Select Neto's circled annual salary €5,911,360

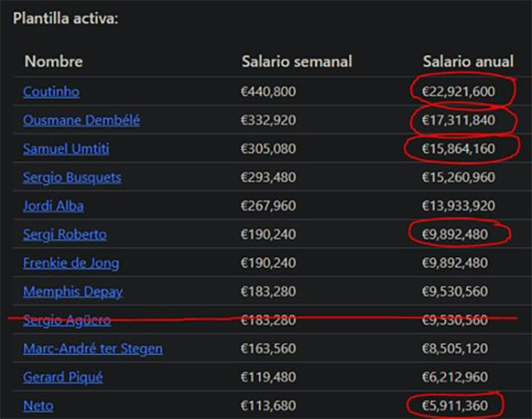coord(455,405)
